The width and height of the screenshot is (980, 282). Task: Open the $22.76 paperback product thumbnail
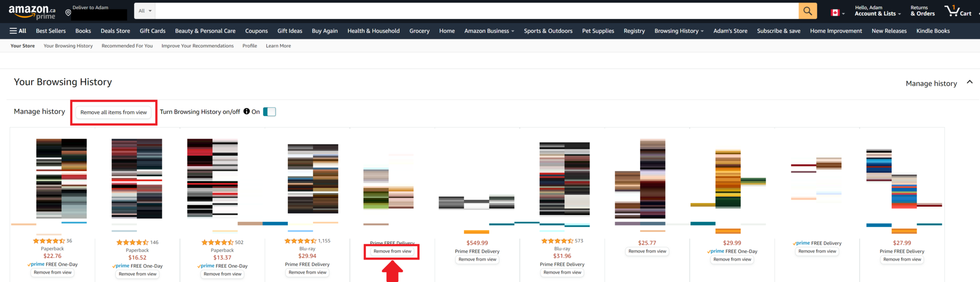coord(61,179)
